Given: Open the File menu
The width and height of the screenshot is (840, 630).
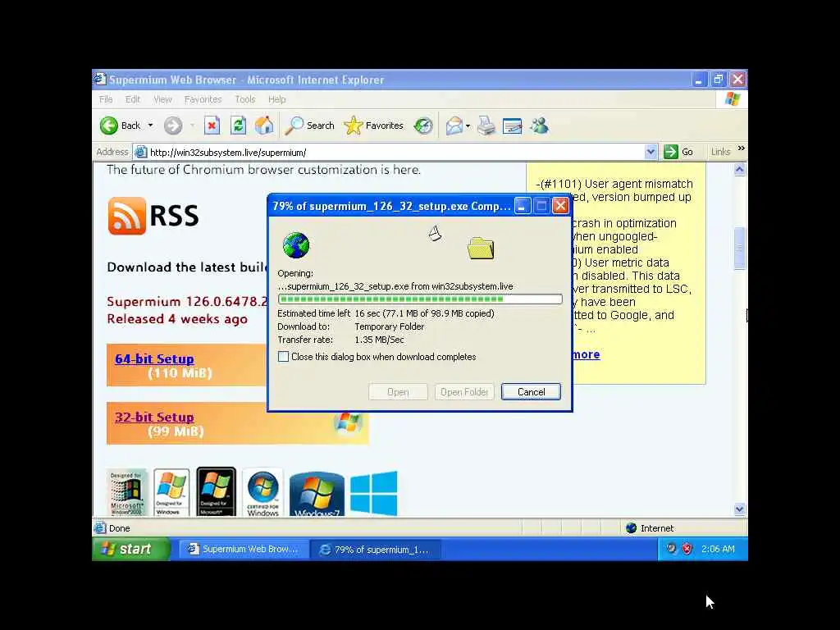Looking at the screenshot, I should click(106, 99).
